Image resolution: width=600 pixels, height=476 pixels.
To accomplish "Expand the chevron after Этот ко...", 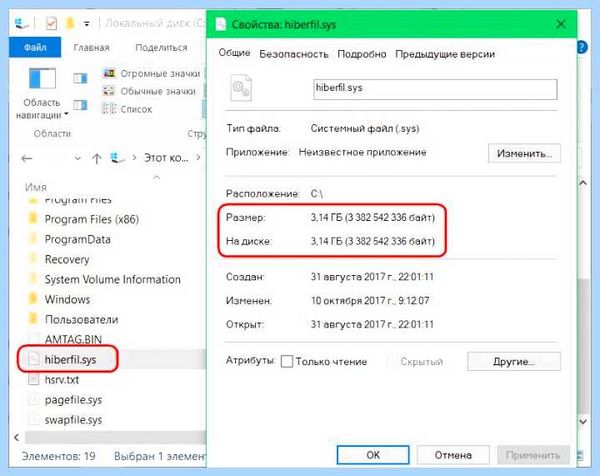I will [198, 157].
